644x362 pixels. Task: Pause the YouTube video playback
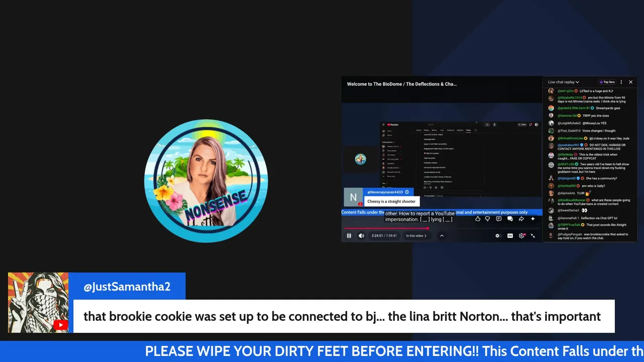tap(349, 235)
